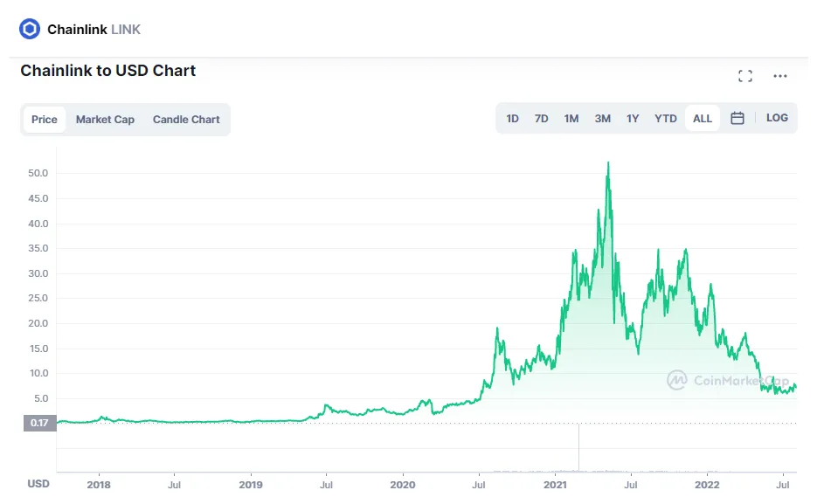This screenshot has height=504, width=817.
Task: Click the 0.17 price label marker
Action: tap(38, 424)
